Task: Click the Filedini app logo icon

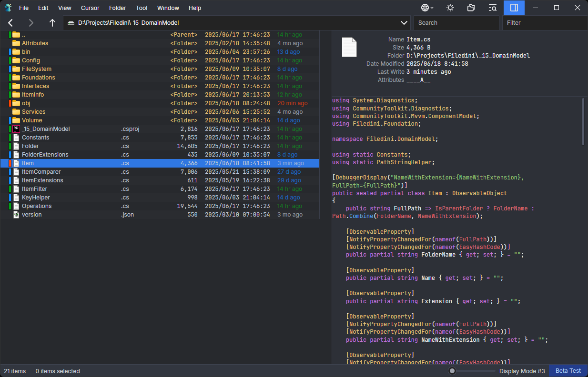Action: click(x=8, y=8)
